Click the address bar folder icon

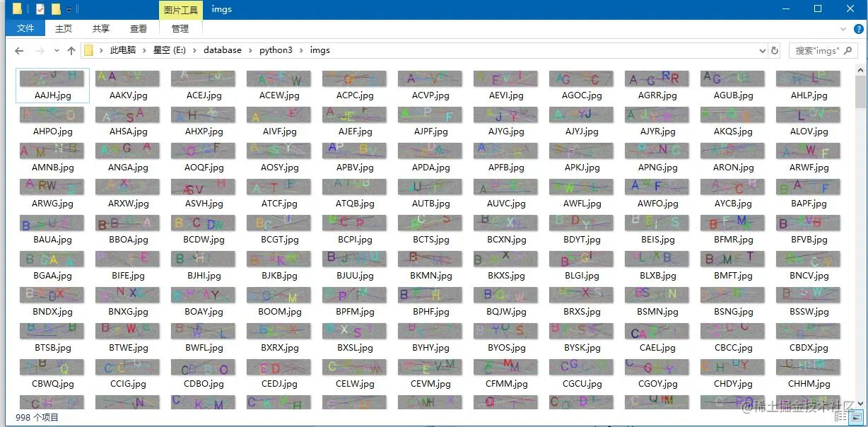[x=88, y=51]
